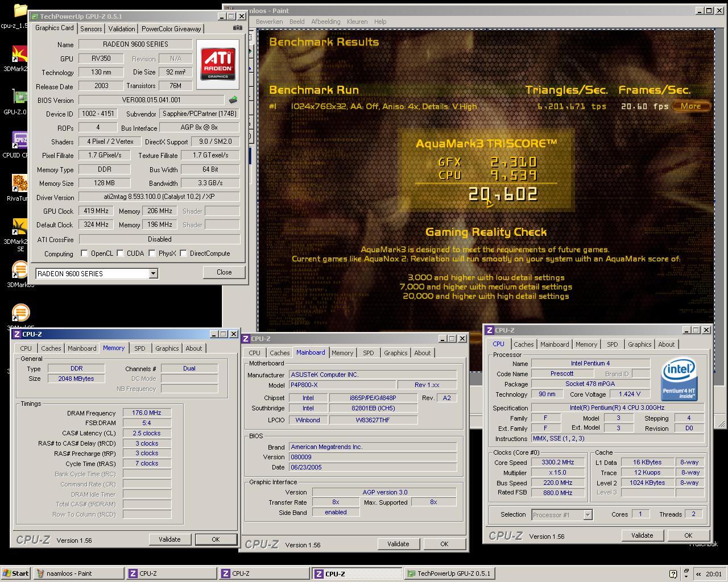728x582 pixels.
Task: Click the BIOS Version field VER008.015.041.001
Action: coord(151,100)
